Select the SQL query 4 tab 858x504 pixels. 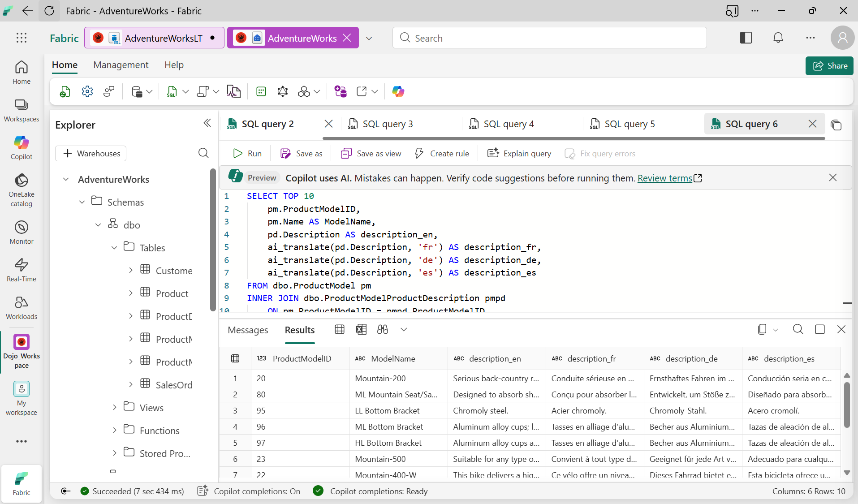click(509, 124)
